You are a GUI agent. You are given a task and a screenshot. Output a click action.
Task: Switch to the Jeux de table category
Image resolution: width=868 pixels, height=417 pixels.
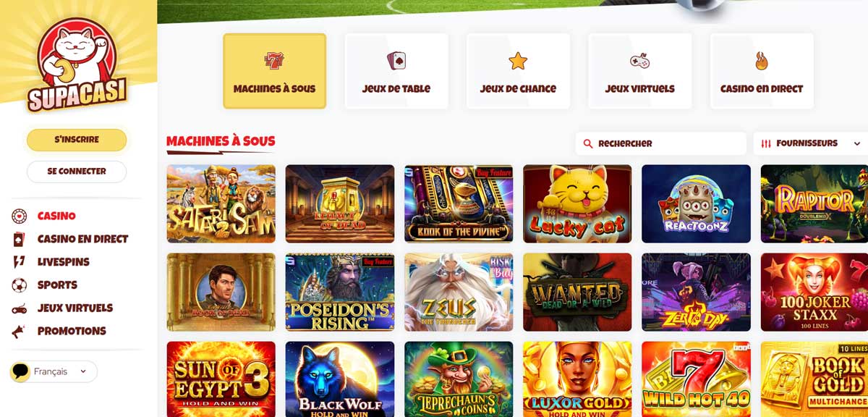coord(396,71)
